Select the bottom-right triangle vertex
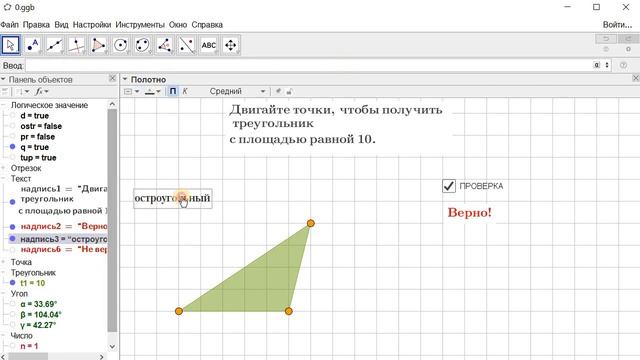640x360 pixels. (289, 311)
